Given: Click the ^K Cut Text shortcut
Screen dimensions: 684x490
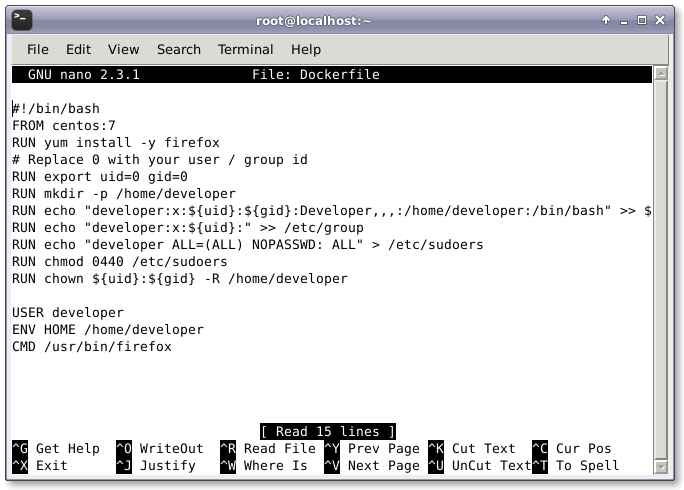Looking at the screenshot, I should (471, 449).
